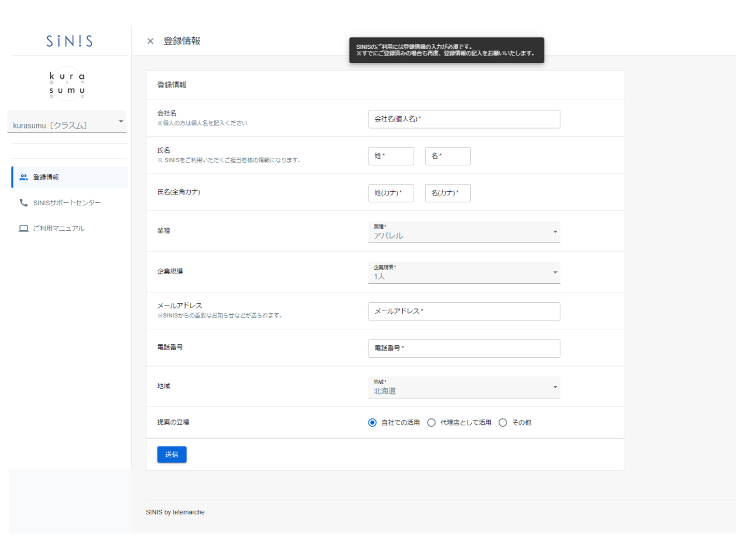Click the people icon for 登録情報
This screenshot has height=560, width=745.
[x=23, y=177]
